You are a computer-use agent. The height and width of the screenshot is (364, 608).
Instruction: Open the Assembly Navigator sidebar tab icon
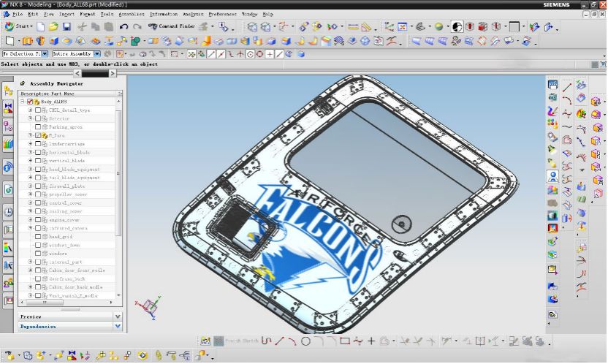click(8, 90)
